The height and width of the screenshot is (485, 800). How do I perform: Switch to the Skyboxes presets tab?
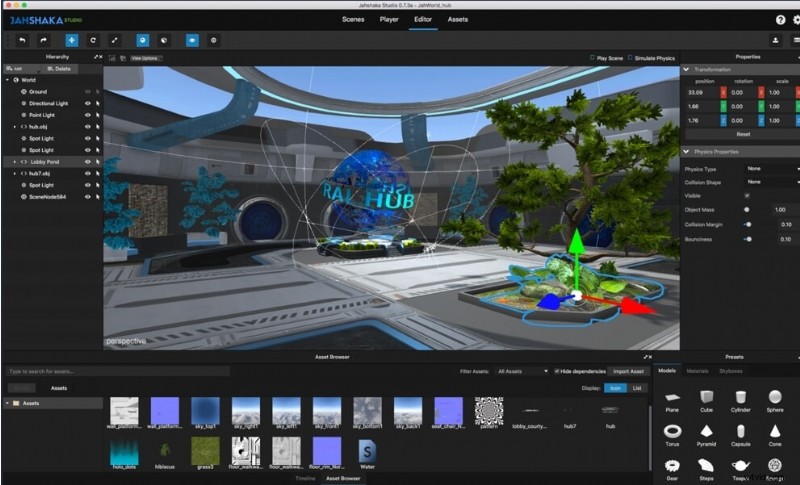tap(731, 371)
